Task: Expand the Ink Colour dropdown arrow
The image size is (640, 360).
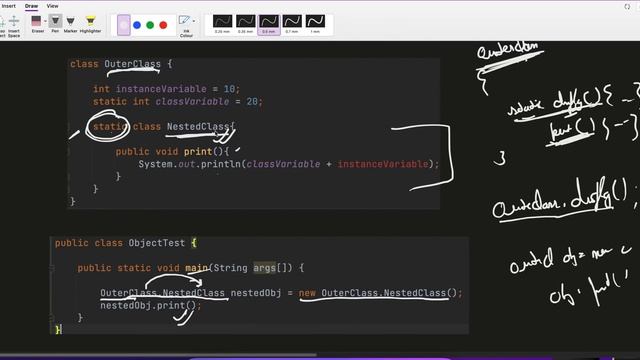Action: click(194, 21)
